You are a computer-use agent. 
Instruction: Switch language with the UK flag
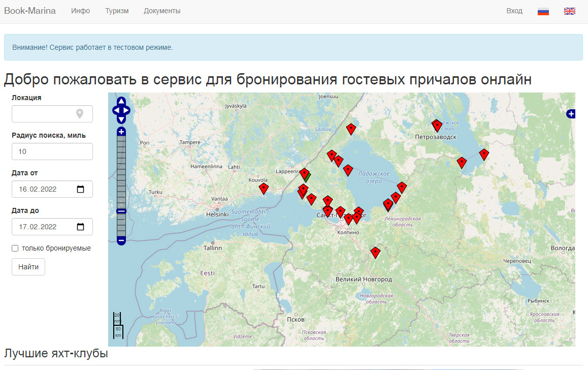(x=569, y=11)
